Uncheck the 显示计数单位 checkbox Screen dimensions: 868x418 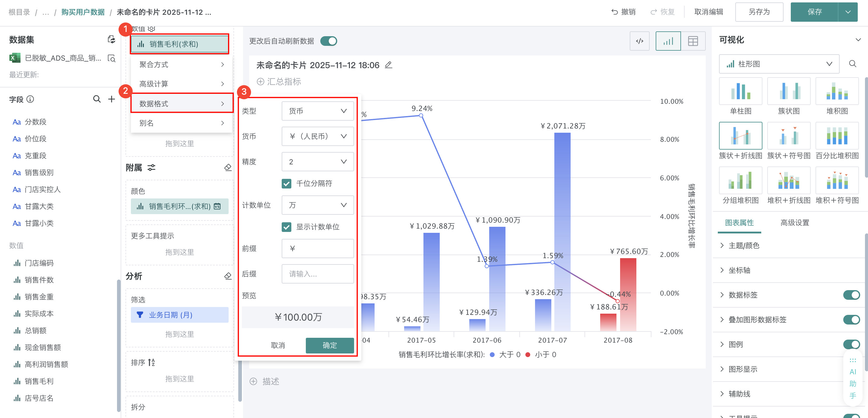[287, 227]
